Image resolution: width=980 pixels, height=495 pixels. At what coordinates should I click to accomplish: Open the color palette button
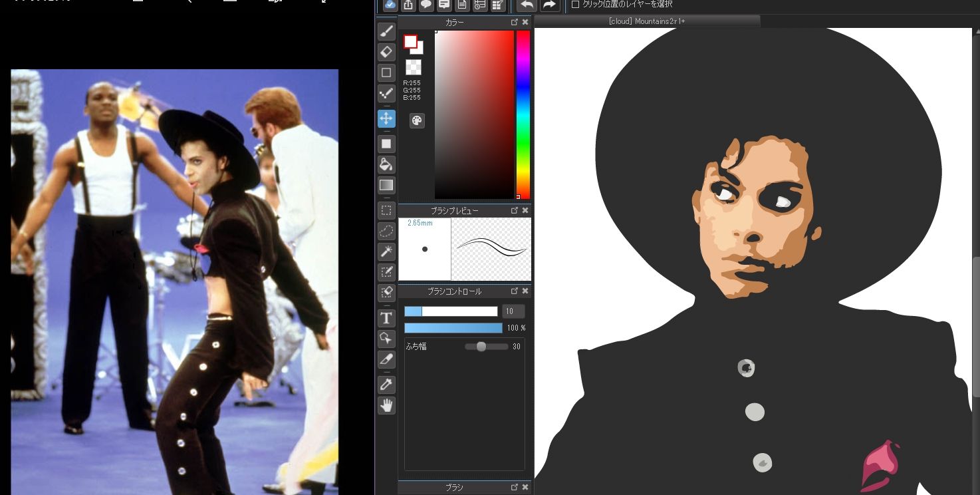[417, 120]
